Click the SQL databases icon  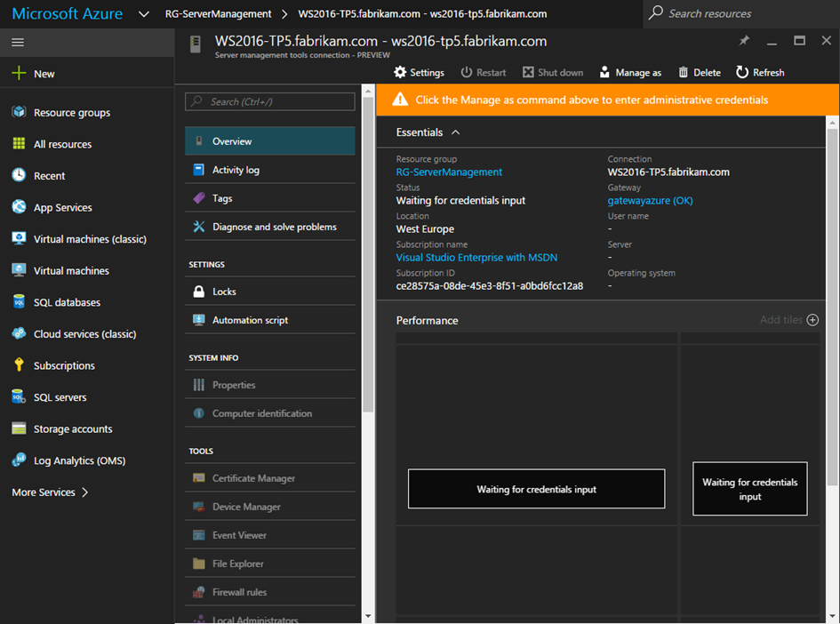point(19,301)
